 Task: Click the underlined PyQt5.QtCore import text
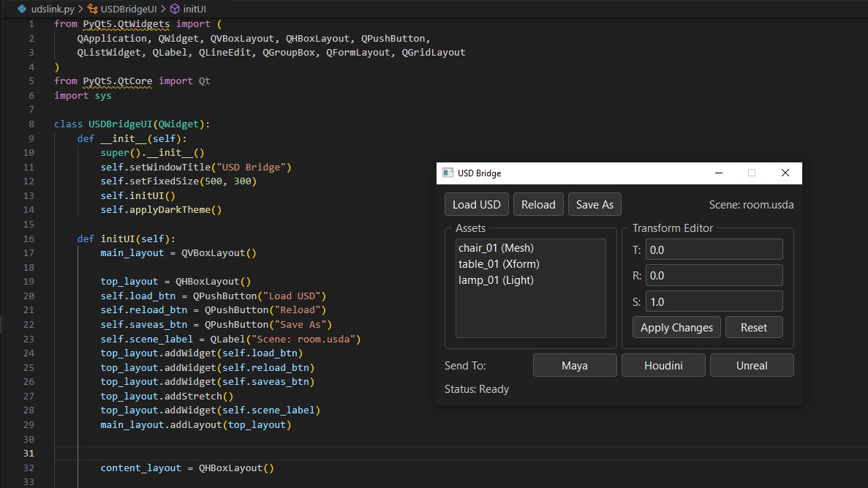(117, 80)
